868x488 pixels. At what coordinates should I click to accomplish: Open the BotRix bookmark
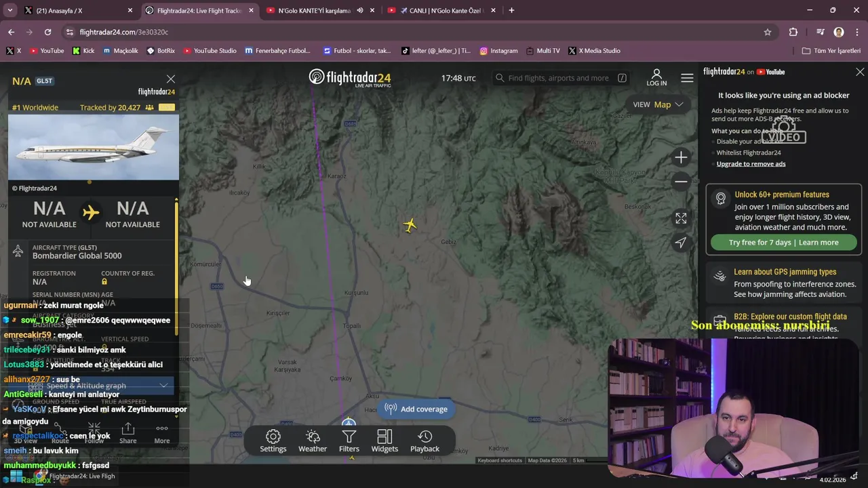point(161,51)
